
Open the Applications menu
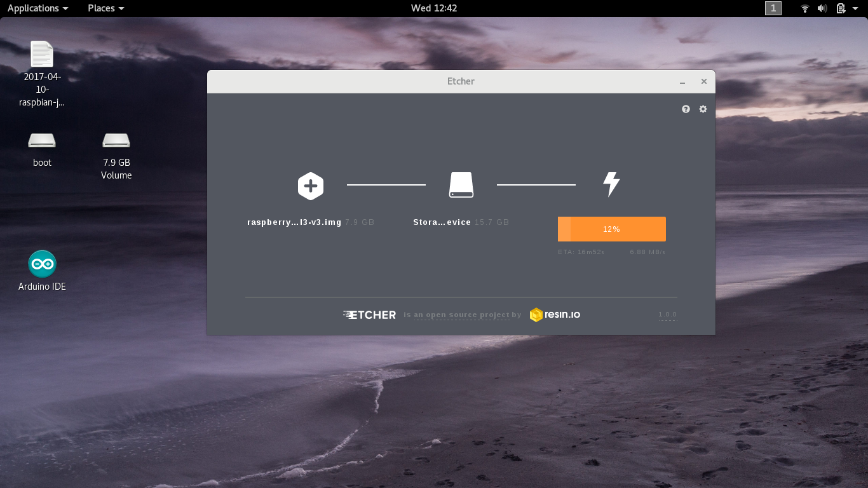[x=33, y=8]
